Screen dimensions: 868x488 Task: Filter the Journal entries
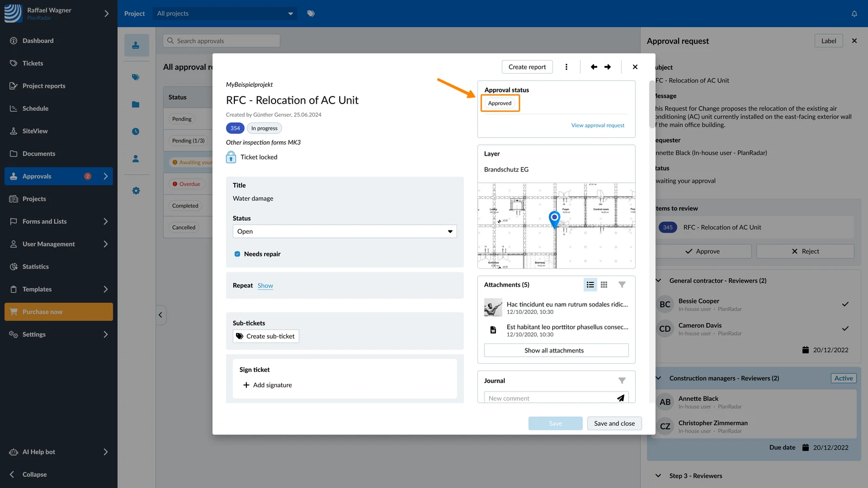click(622, 381)
